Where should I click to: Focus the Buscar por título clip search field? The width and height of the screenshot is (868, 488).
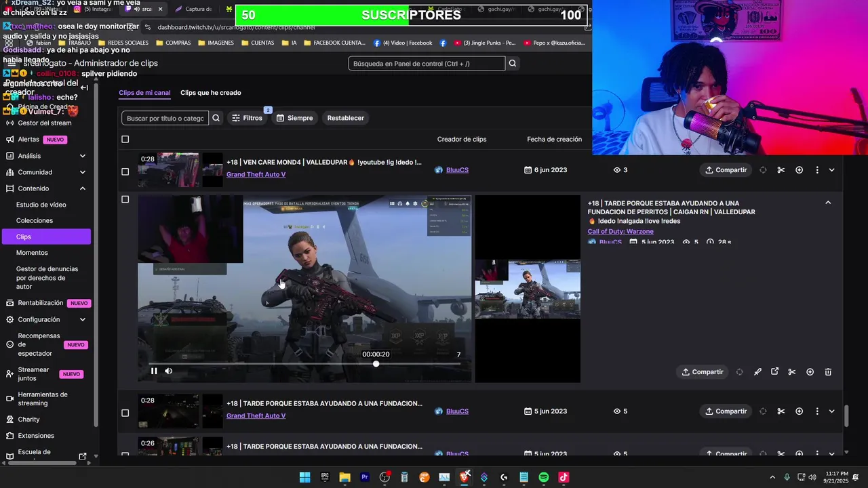(165, 118)
